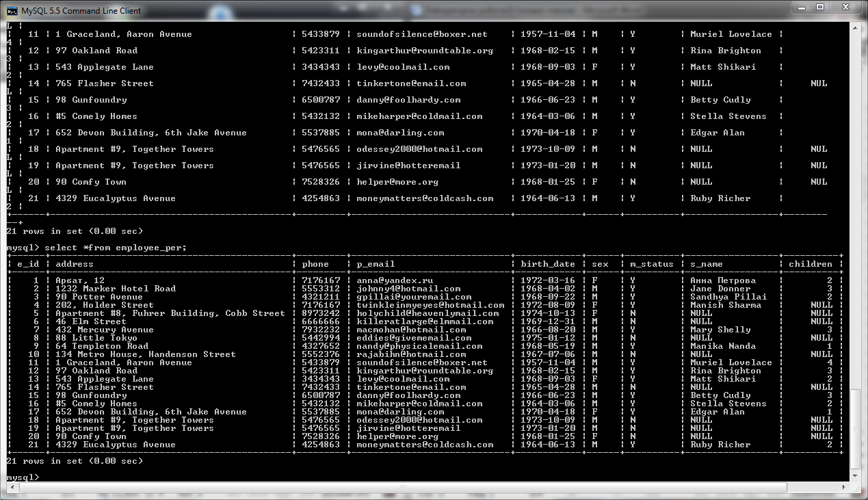Screen dimensions: 868x500
Task: Click the children column header
Action: (x=811, y=264)
